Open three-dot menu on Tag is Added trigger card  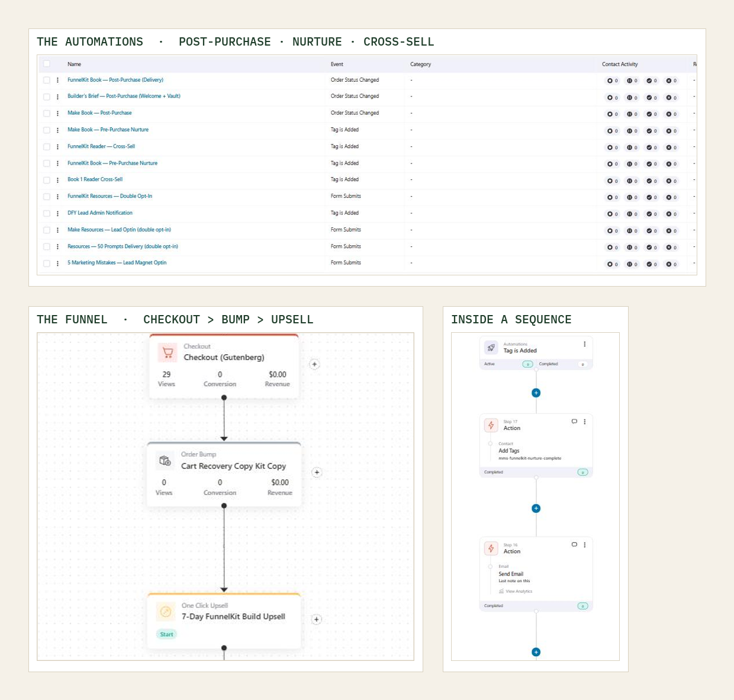pos(584,344)
